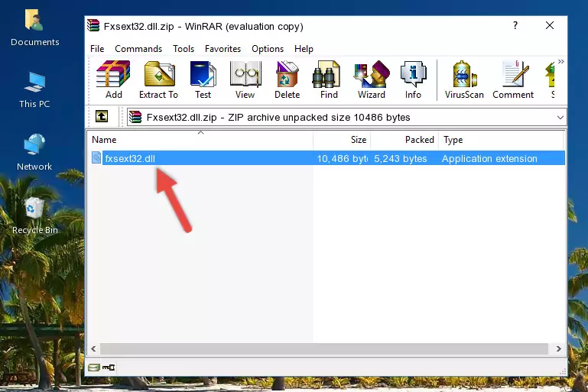Select the Documents desktop icon
588x392 pixels.
tap(35, 28)
